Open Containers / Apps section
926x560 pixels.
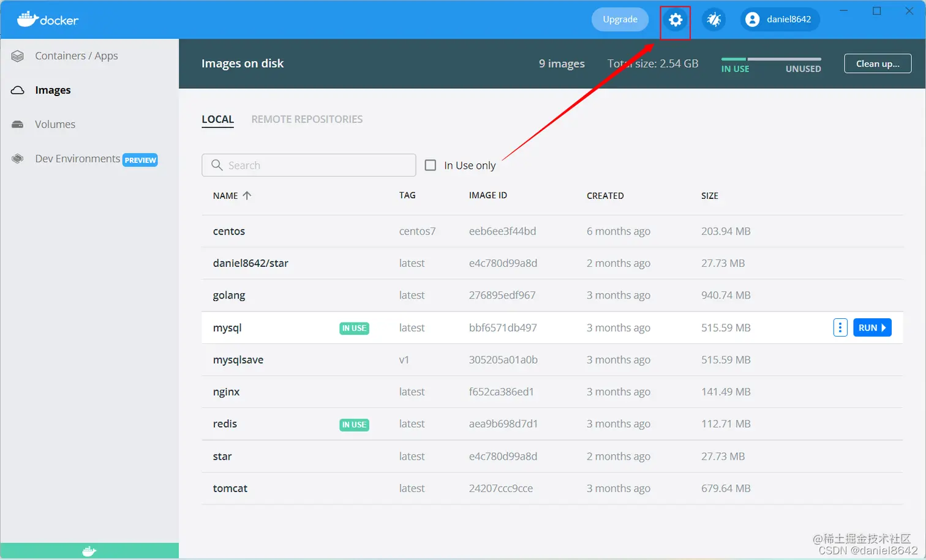tap(77, 56)
